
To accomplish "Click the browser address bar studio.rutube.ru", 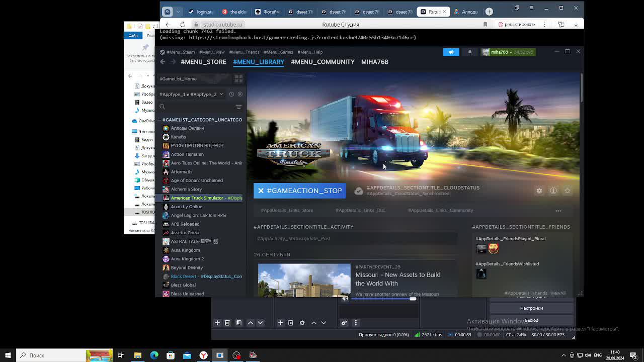I will [x=223, y=24].
